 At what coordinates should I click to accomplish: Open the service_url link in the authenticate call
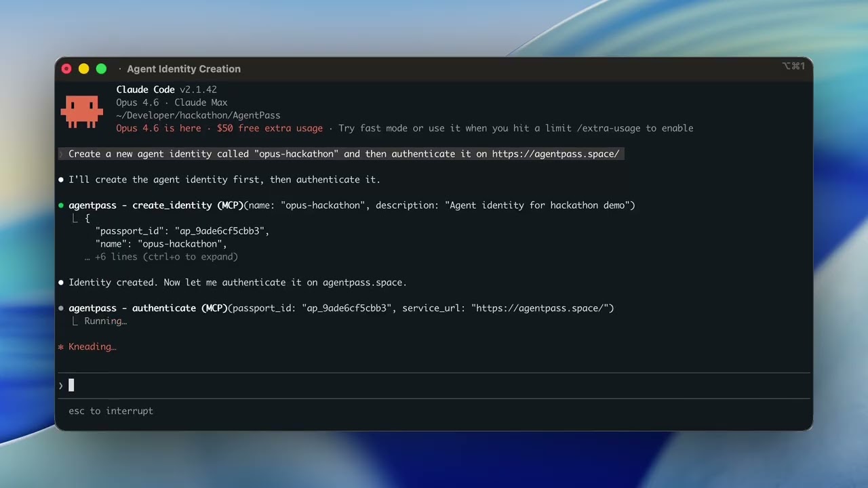tap(540, 308)
